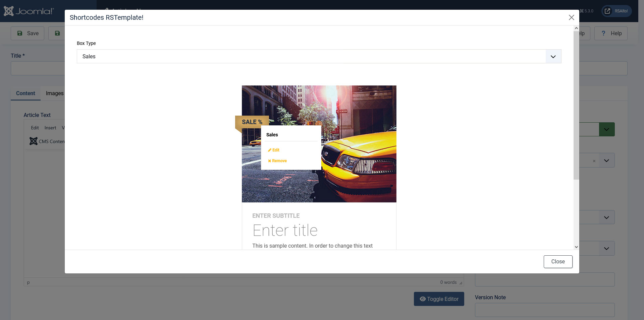Click the Save button in toolbar
644x320 pixels.
[x=28, y=34]
